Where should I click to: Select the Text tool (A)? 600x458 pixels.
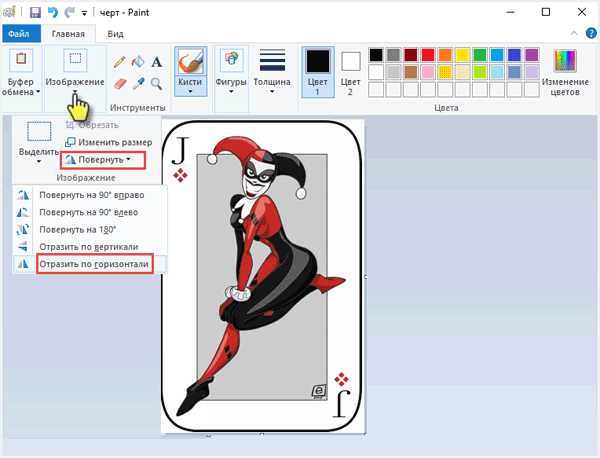(x=157, y=62)
